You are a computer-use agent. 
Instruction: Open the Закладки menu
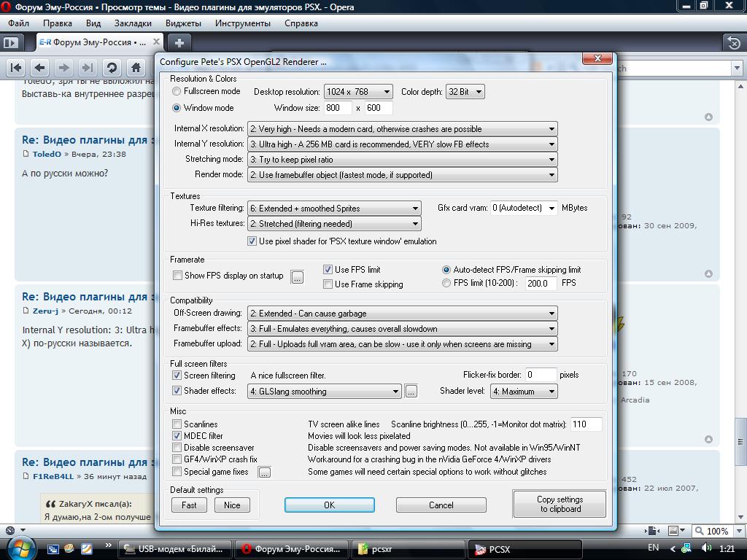coord(133,23)
